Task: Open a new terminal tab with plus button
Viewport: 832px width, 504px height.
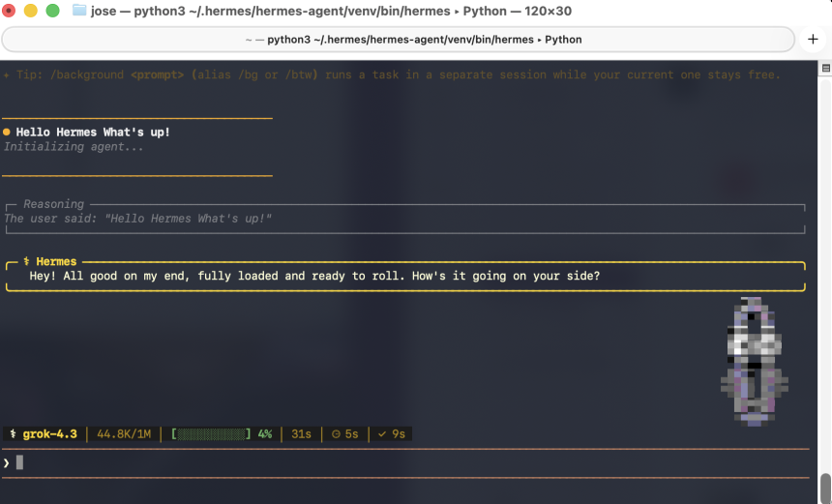Action: click(x=813, y=40)
